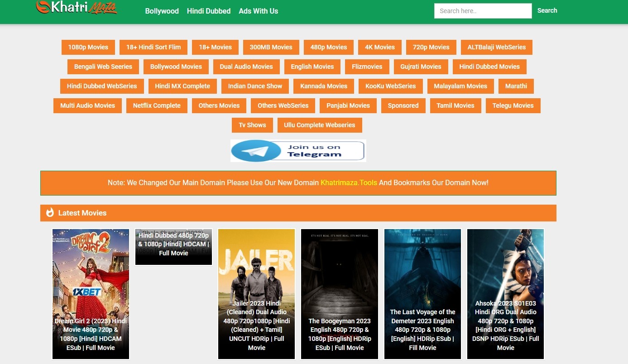The height and width of the screenshot is (364, 628).
Task: Open Hindi Dubbed Movies category
Action: (489, 67)
